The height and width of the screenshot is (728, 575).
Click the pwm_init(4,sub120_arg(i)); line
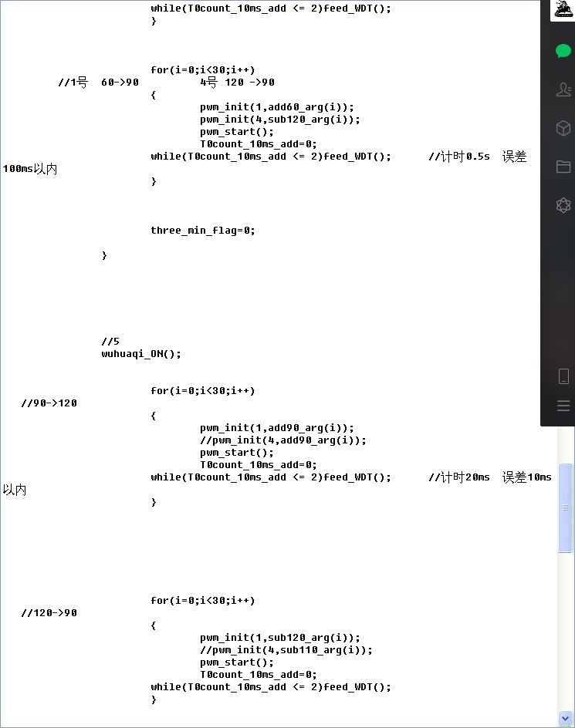279,120
